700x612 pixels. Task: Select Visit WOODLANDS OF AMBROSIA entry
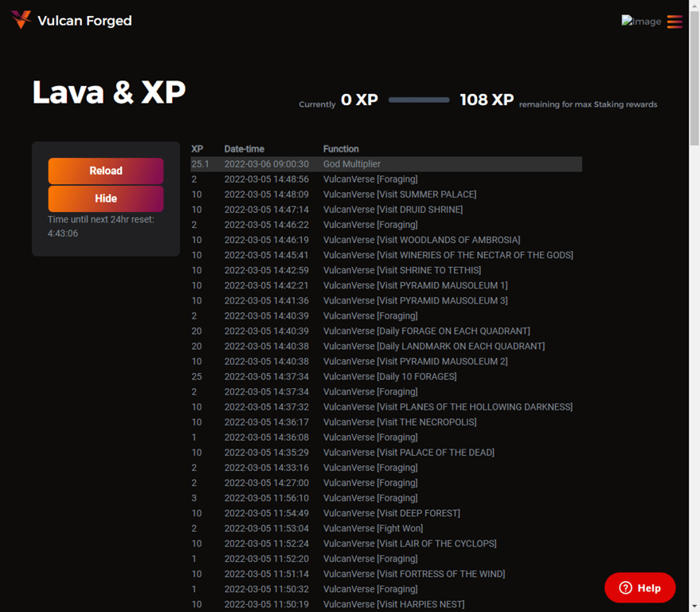click(421, 240)
